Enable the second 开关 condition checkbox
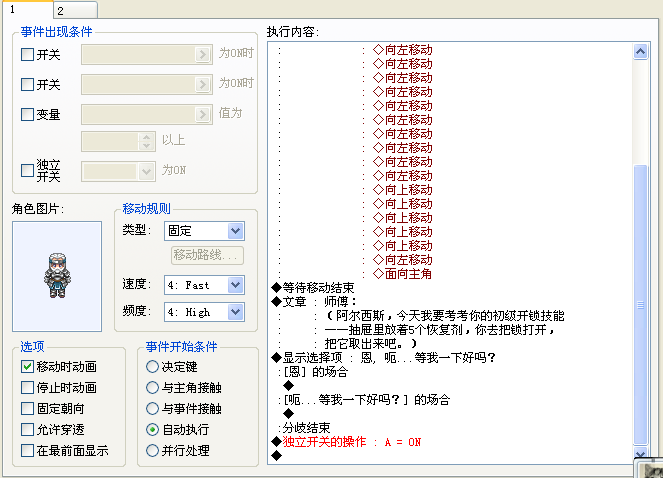Image resolution: width=663 pixels, height=478 pixels. coord(27,85)
